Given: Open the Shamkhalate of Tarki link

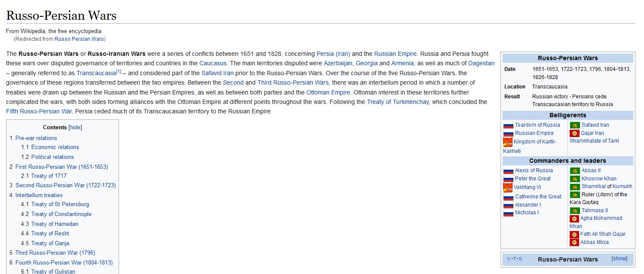Looking at the screenshot, I should [594, 141].
